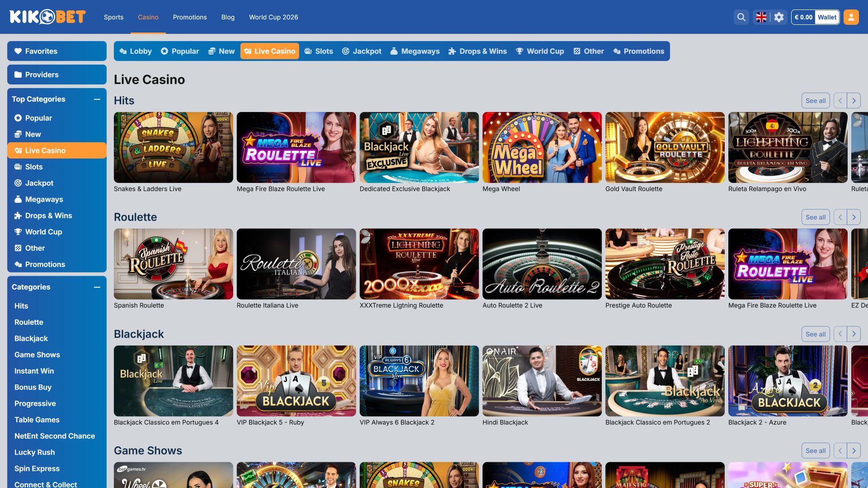Open the Sports menu
The height and width of the screenshot is (488, 868).
tap(113, 17)
